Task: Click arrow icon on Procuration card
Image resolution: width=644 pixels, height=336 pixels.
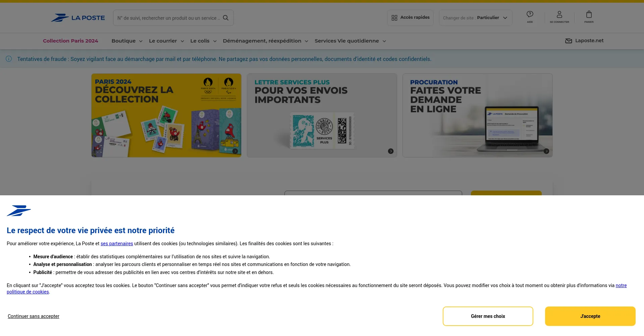Action: (x=546, y=151)
